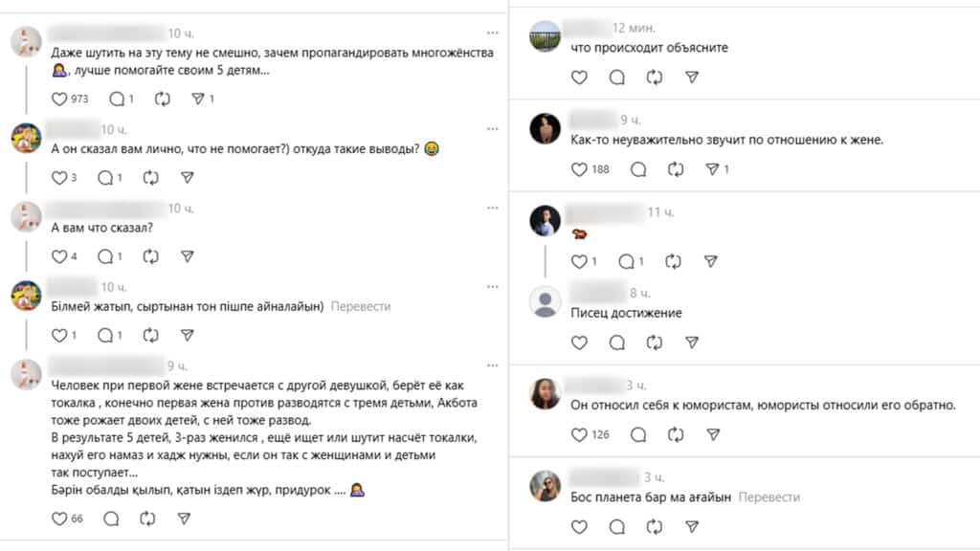Like the comment about юмористы
The image size is (980, 551).
click(x=578, y=434)
